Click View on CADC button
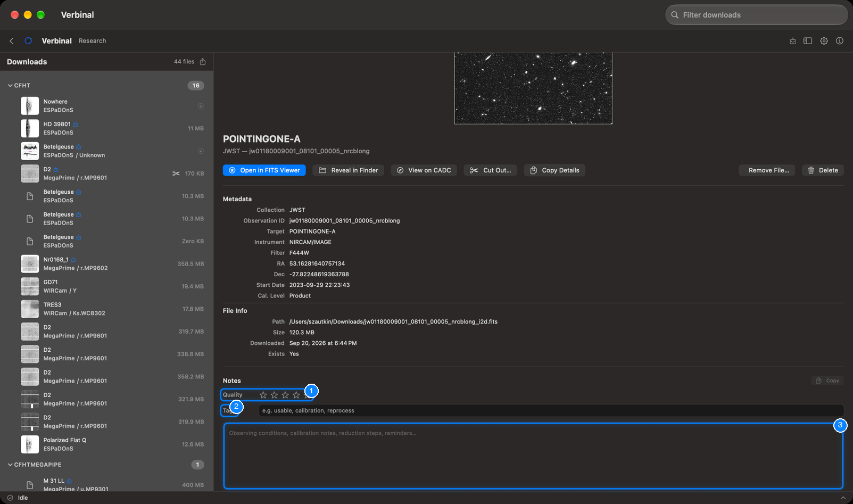The image size is (853, 504). click(424, 170)
